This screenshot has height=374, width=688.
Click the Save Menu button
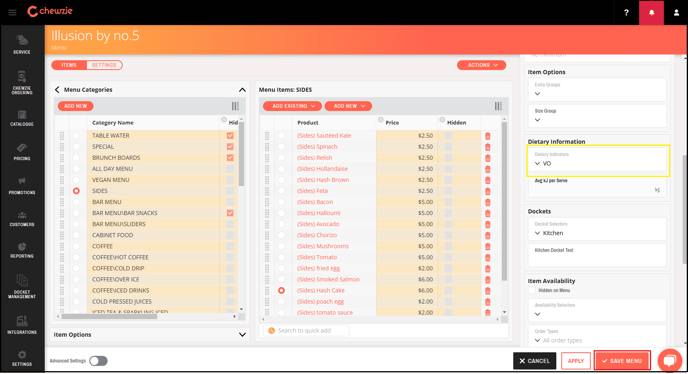[x=622, y=361]
